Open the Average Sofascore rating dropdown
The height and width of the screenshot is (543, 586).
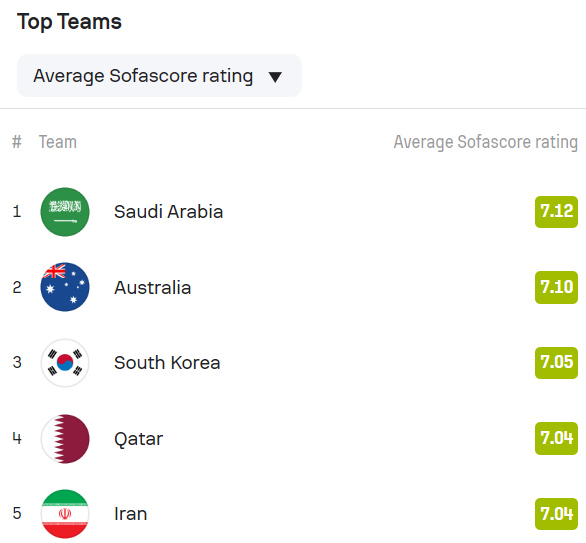tap(159, 75)
